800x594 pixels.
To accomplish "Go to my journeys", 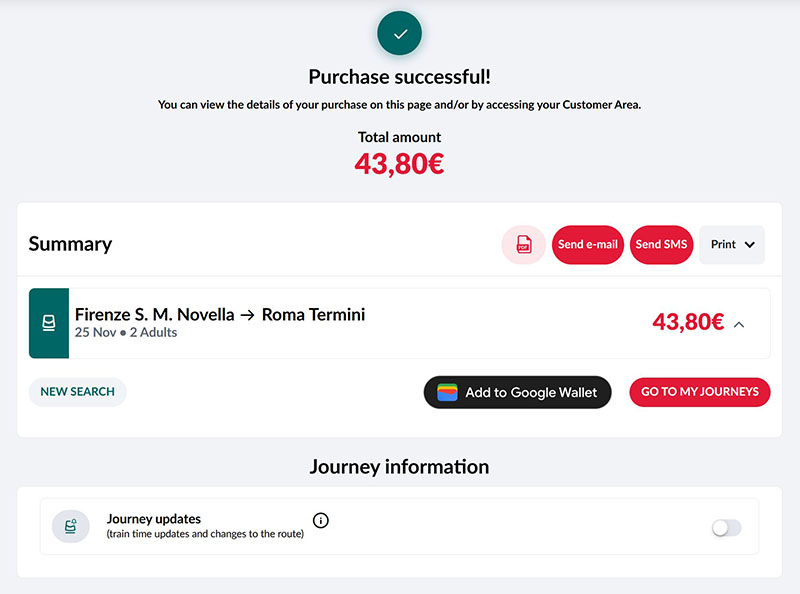I will point(699,392).
